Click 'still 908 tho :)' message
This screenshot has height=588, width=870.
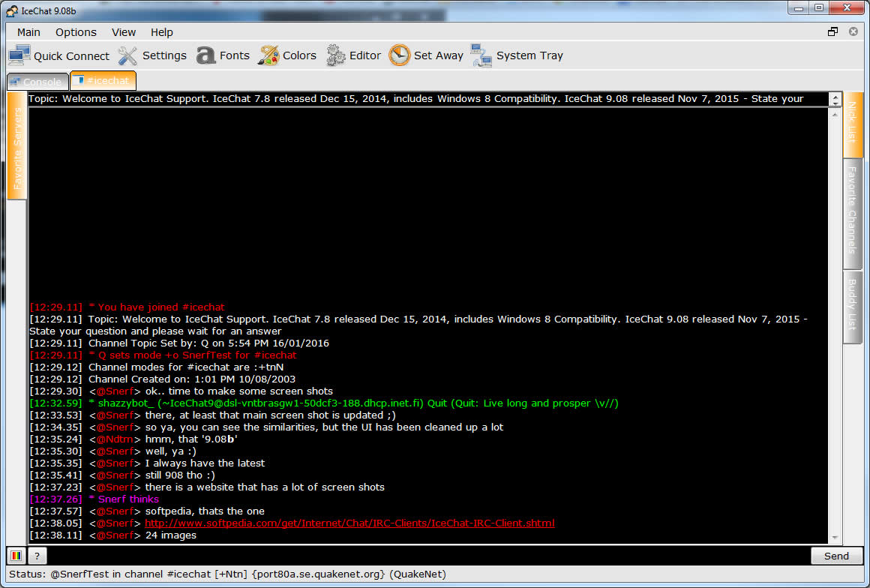[180, 475]
